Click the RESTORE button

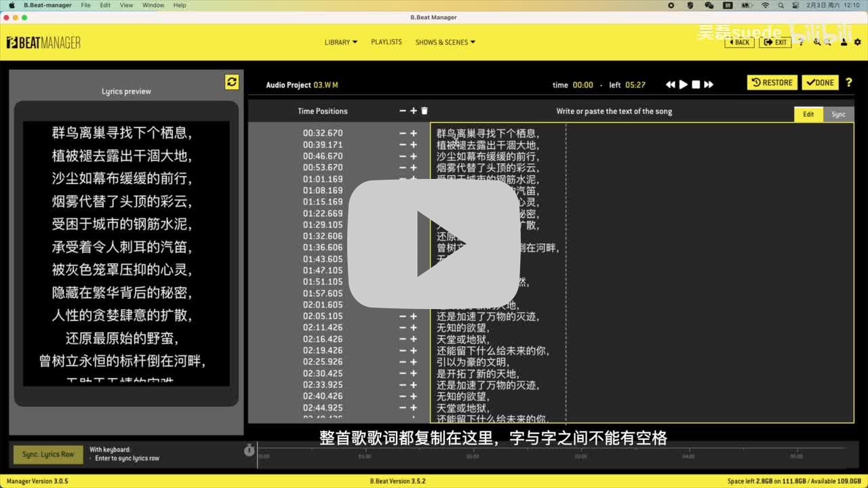tap(772, 83)
